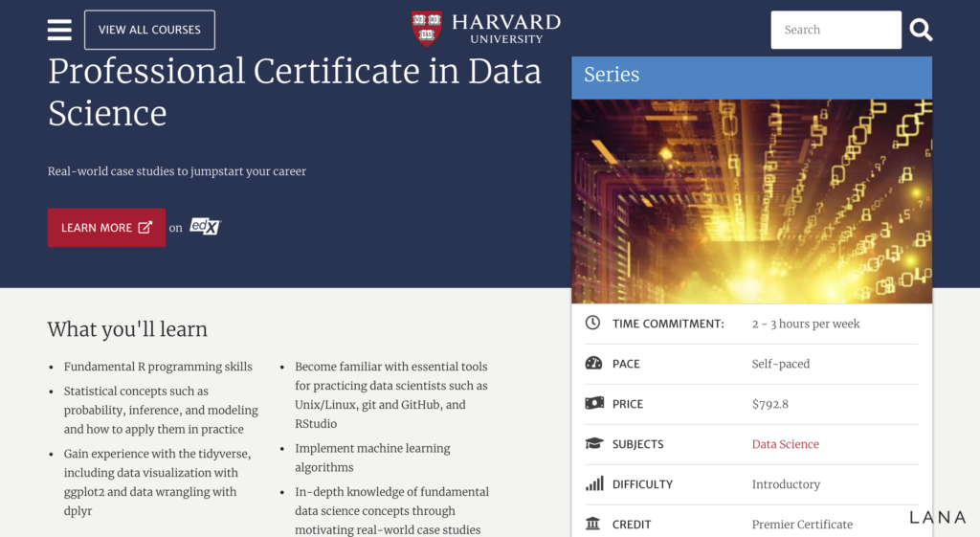980x537 pixels.
Task: Click the CREDIT label
Action: tap(632, 524)
